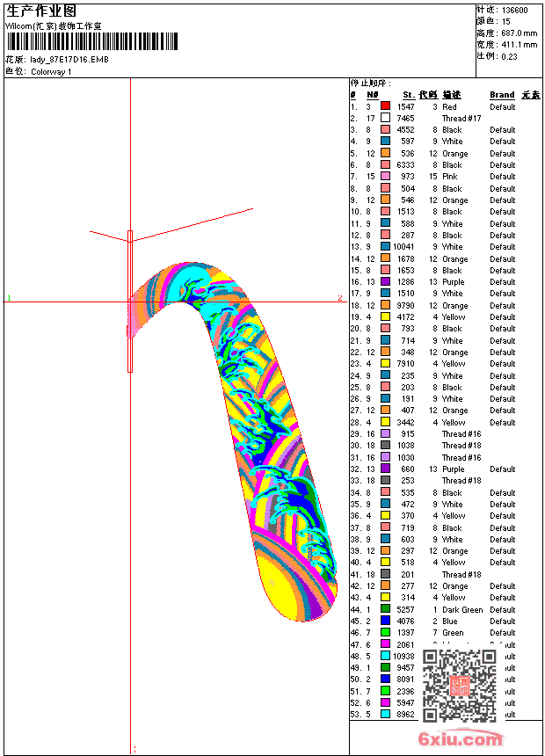Click the colors count '15' in header

[x=506, y=22]
